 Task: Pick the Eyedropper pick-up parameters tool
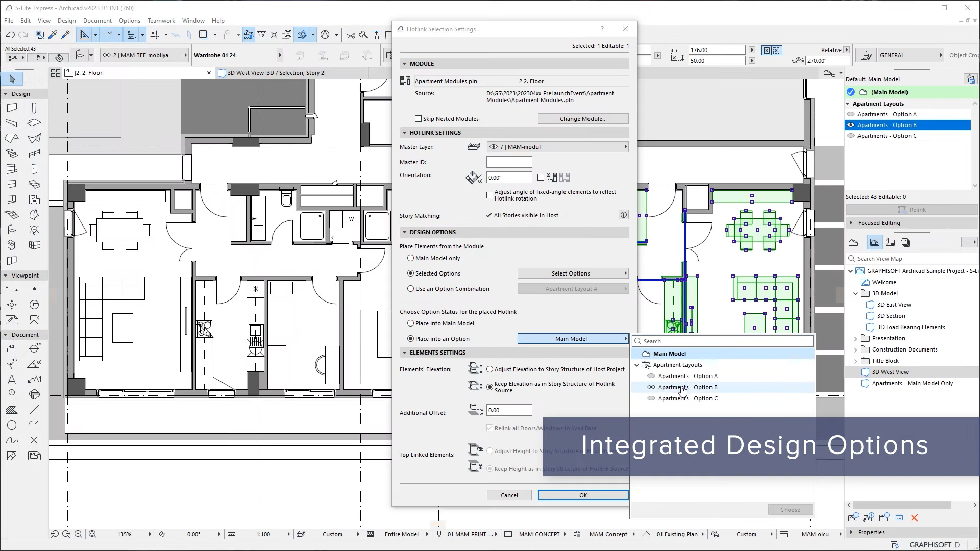[53, 35]
